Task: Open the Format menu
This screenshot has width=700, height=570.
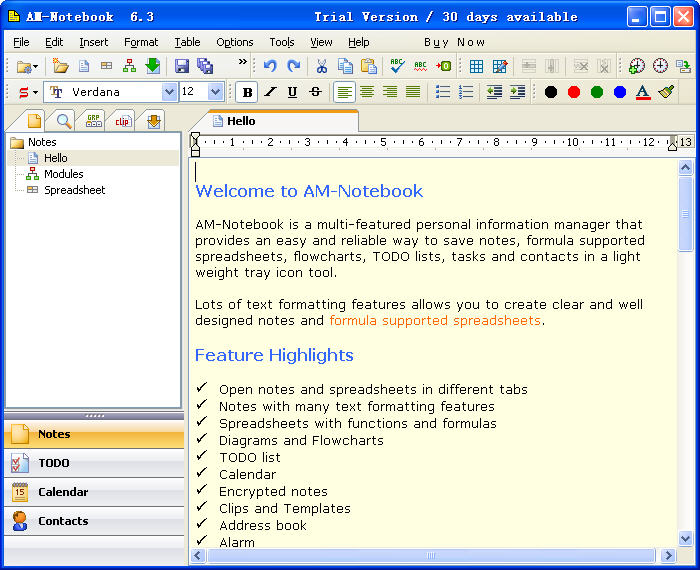Action: click(x=141, y=42)
